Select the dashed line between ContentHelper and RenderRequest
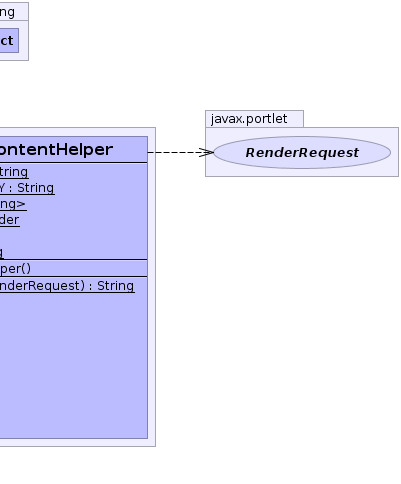Viewport: 401px width, 484px height. click(173, 152)
